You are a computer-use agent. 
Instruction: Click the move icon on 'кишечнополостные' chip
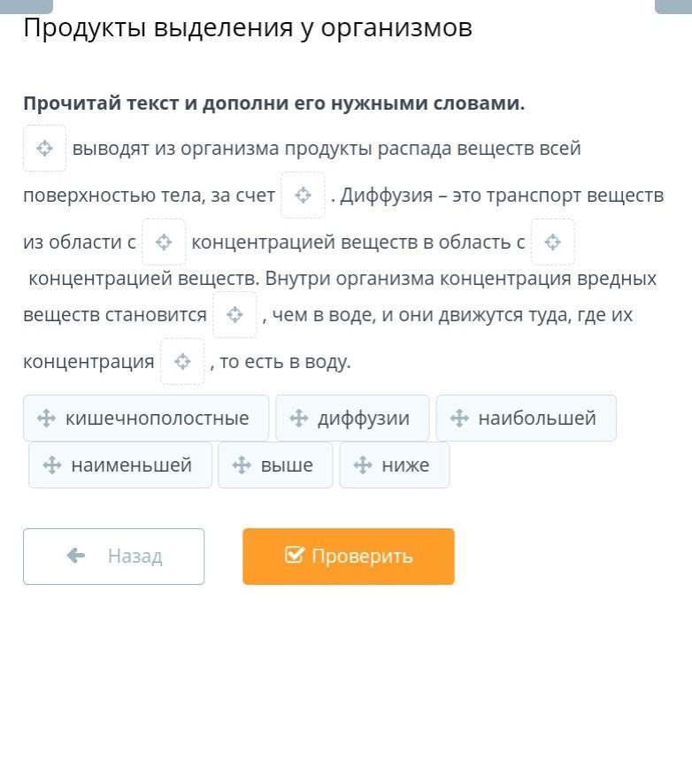(46, 418)
